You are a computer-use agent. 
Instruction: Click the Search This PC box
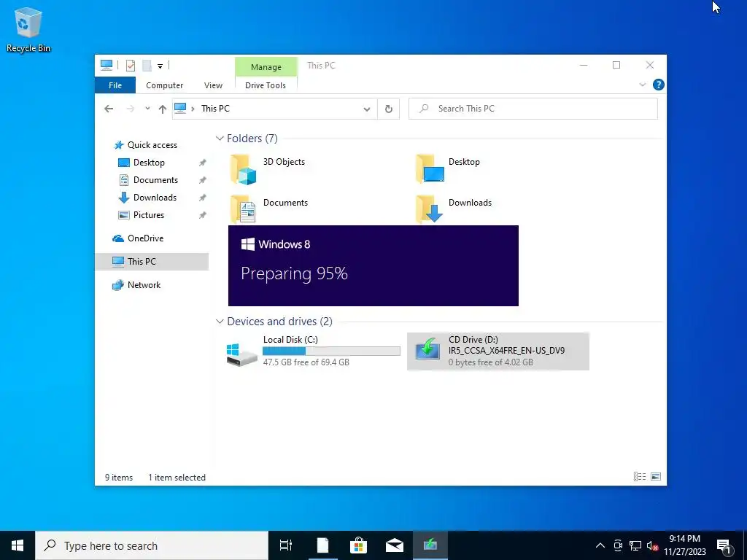tap(533, 109)
